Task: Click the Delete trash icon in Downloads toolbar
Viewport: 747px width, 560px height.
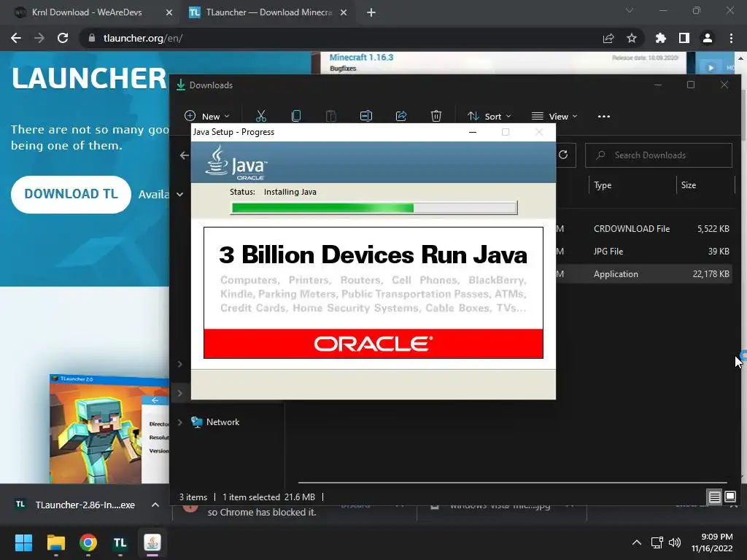Action: [x=436, y=116]
